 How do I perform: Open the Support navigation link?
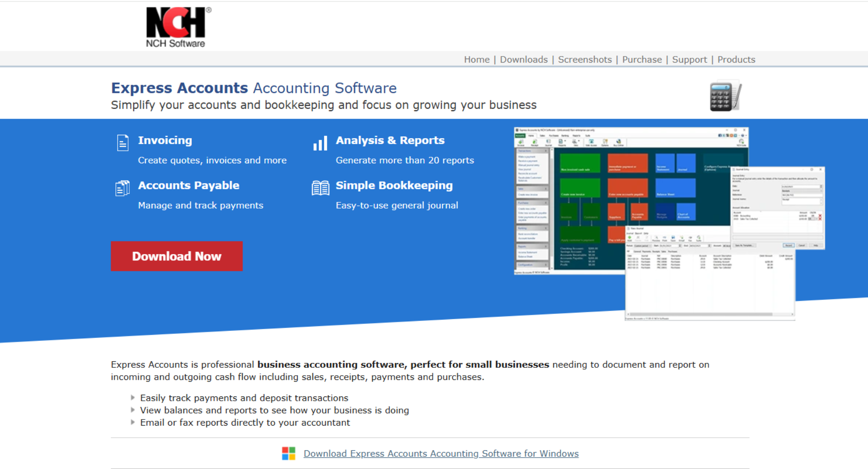(x=689, y=59)
